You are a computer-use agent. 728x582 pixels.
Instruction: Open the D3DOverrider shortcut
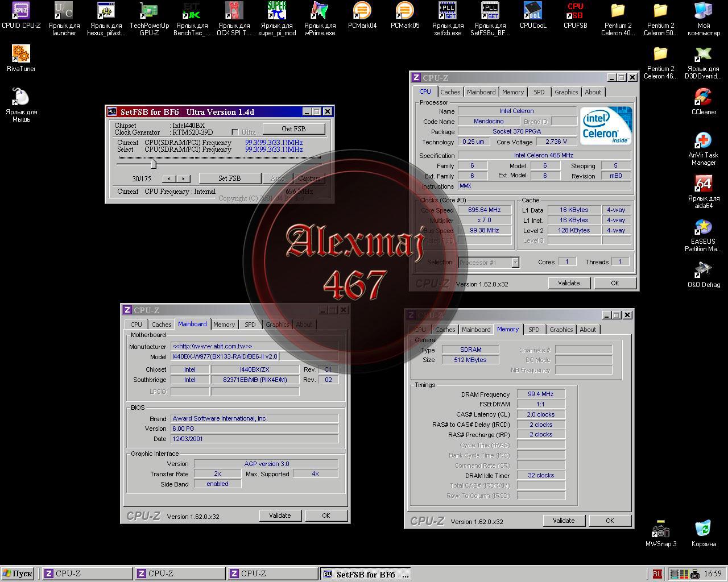coord(704,53)
